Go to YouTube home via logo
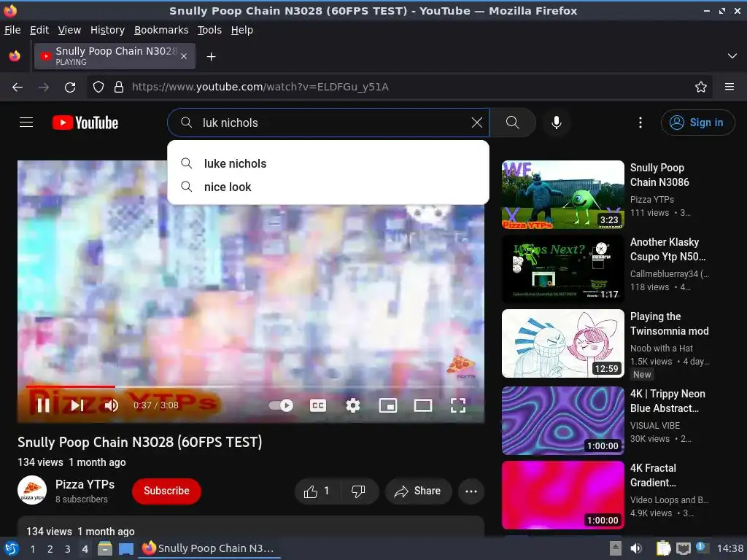Viewport: 747px width, 560px height. coord(85,122)
